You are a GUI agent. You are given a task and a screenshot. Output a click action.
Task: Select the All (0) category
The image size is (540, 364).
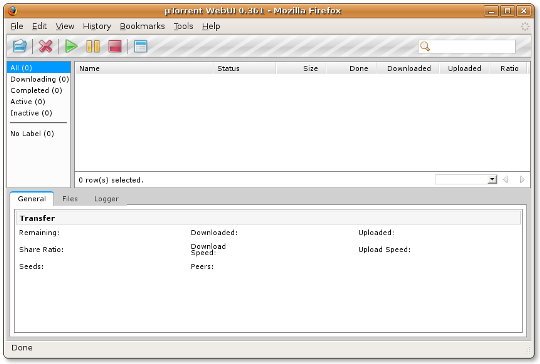pyautogui.click(x=39, y=67)
